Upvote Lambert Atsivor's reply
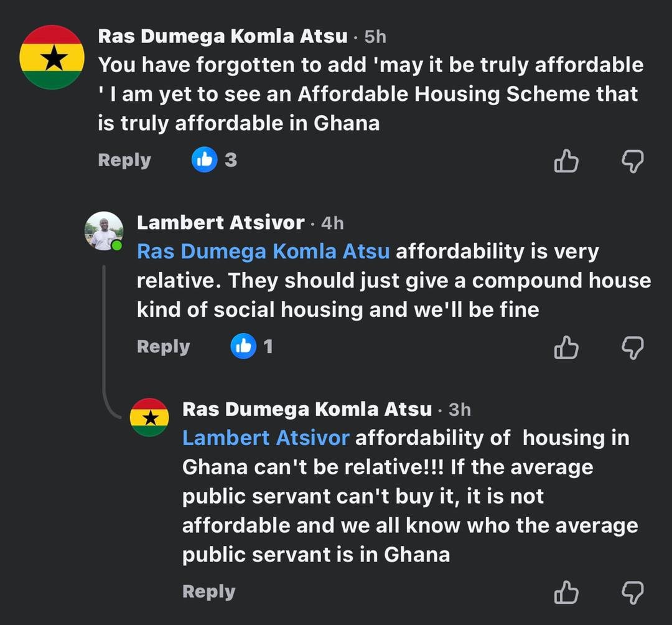The width and height of the screenshot is (672, 625). [566, 347]
